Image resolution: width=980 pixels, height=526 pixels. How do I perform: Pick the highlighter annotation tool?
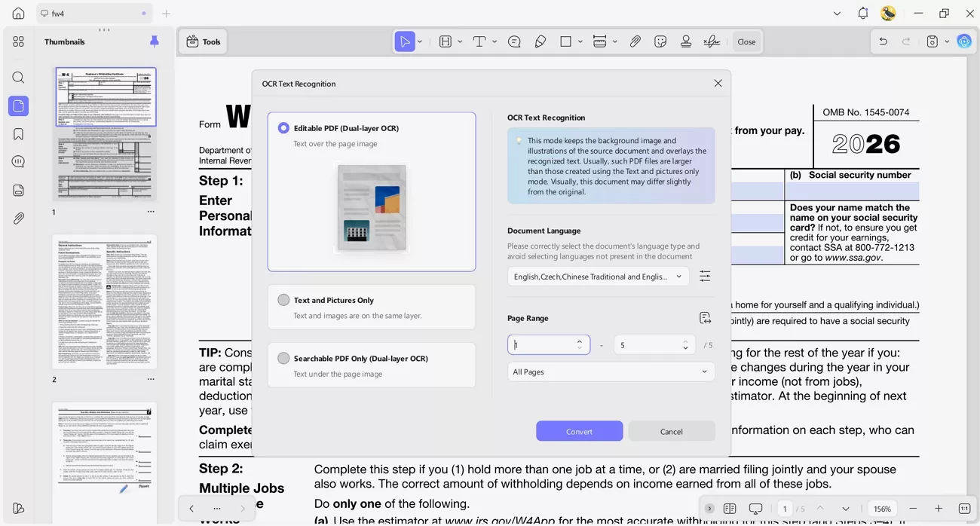click(x=541, y=41)
